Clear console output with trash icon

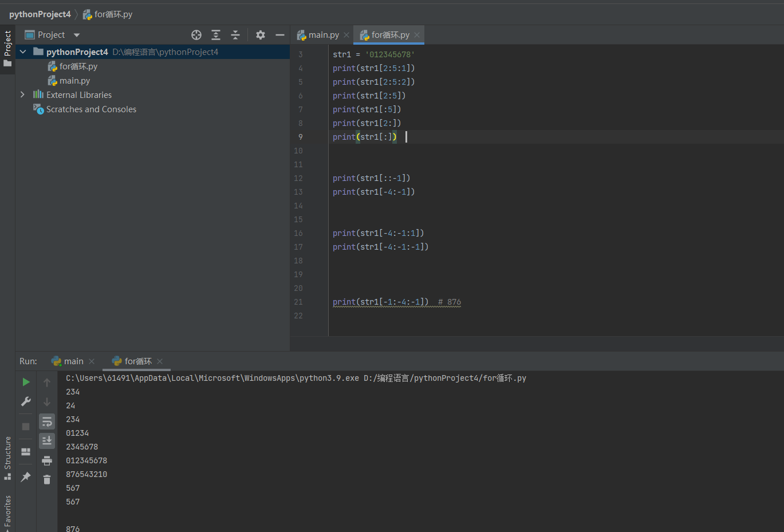click(47, 479)
